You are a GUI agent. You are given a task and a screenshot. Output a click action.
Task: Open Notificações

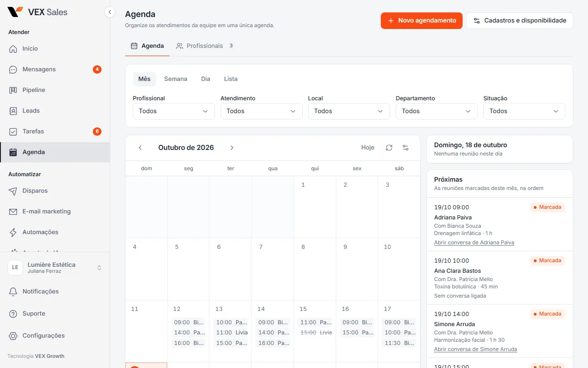pos(55,292)
